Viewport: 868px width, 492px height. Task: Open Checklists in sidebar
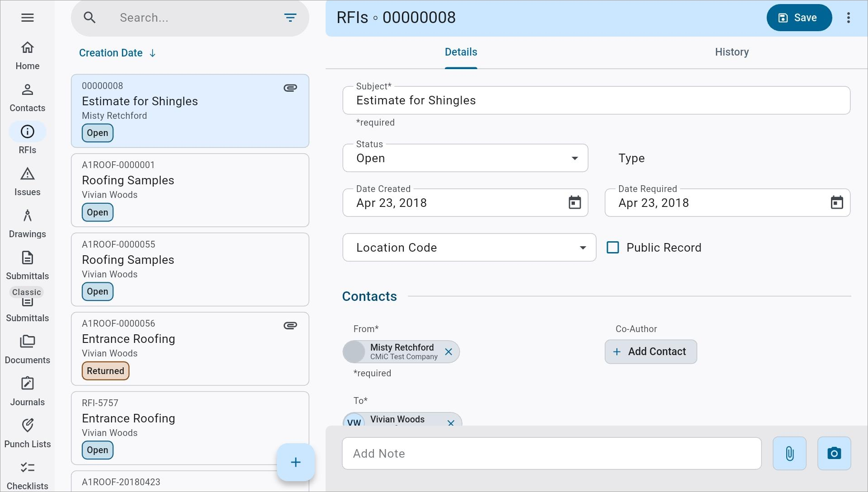tap(28, 476)
